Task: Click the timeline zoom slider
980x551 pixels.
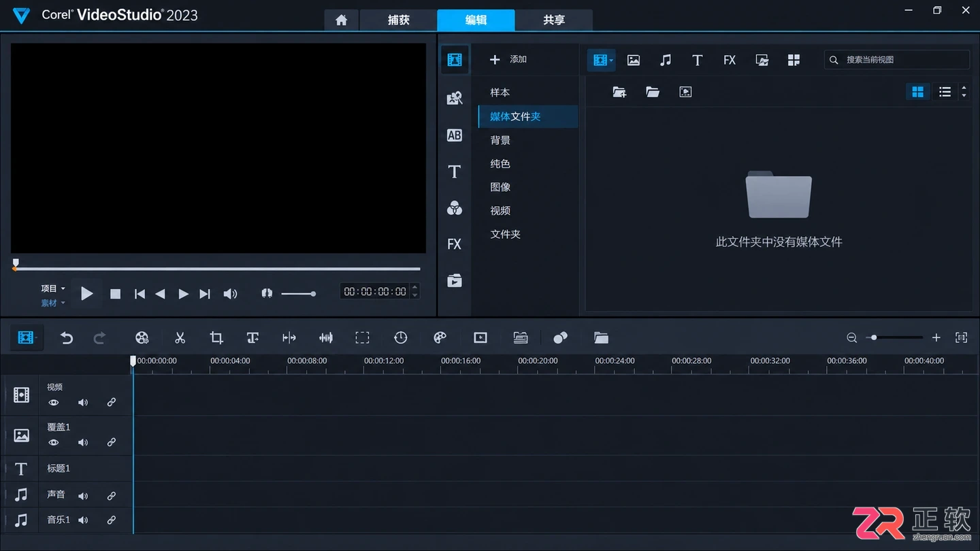Action: pyautogui.click(x=894, y=337)
